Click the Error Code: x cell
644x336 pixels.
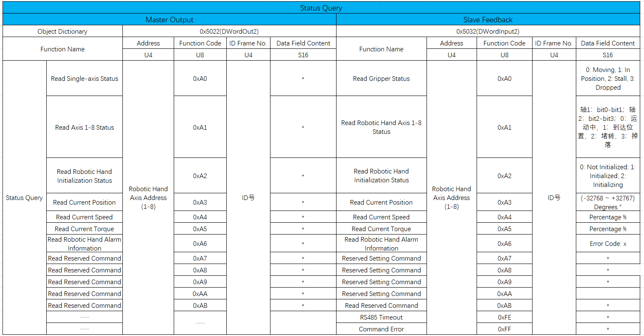pyautogui.click(x=608, y=243)
